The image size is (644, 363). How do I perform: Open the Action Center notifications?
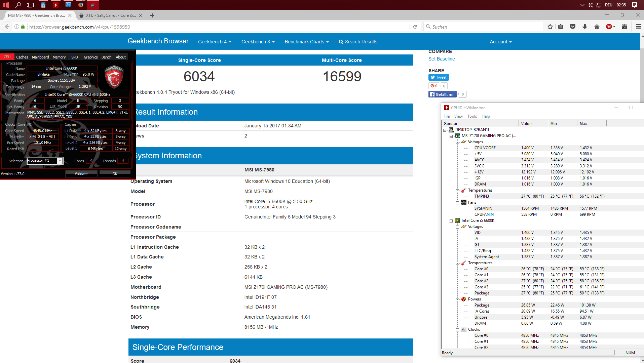click(x=635, y=5)
